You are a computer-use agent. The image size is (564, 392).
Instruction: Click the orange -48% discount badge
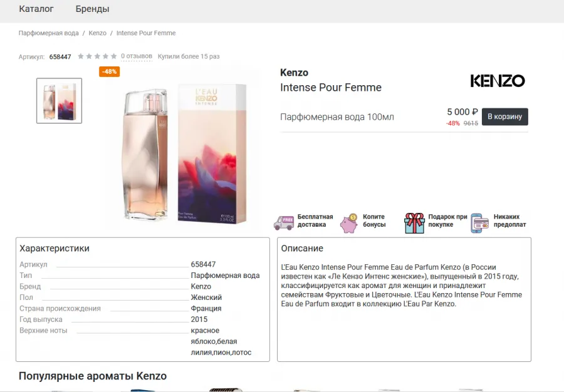[x=109, y=71]
